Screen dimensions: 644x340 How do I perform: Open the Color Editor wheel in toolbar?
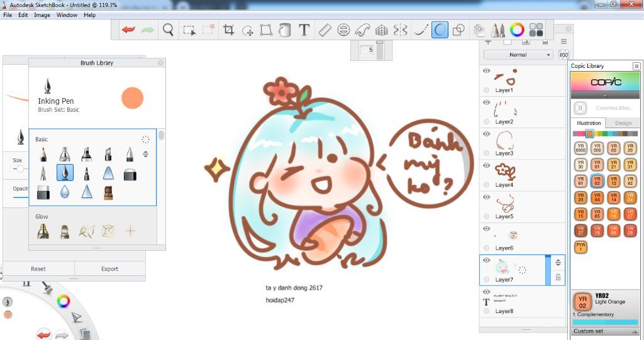coord(517,30)
